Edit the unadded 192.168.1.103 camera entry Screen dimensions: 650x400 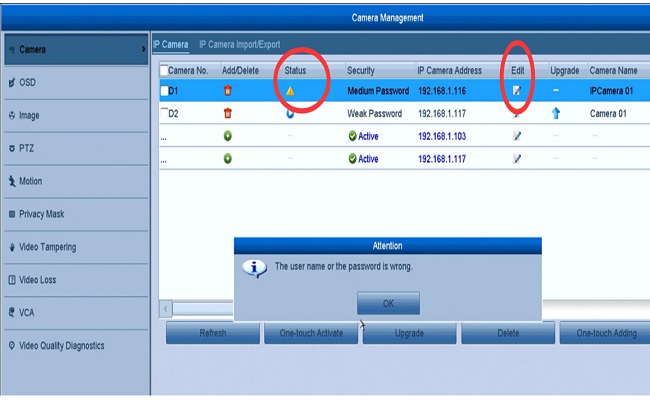click(517, 136)
